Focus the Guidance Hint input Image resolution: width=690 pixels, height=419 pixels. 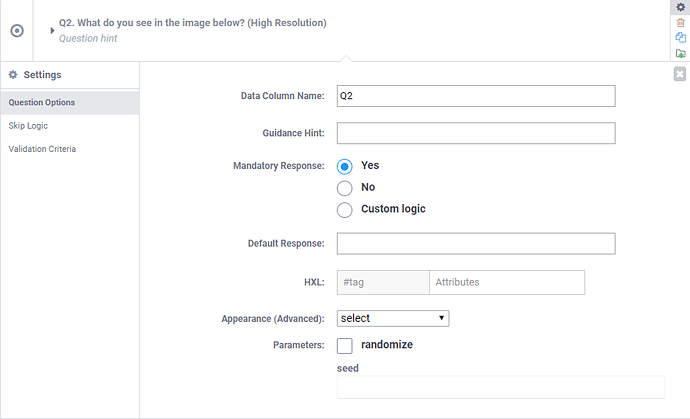[x=475, y=133]
